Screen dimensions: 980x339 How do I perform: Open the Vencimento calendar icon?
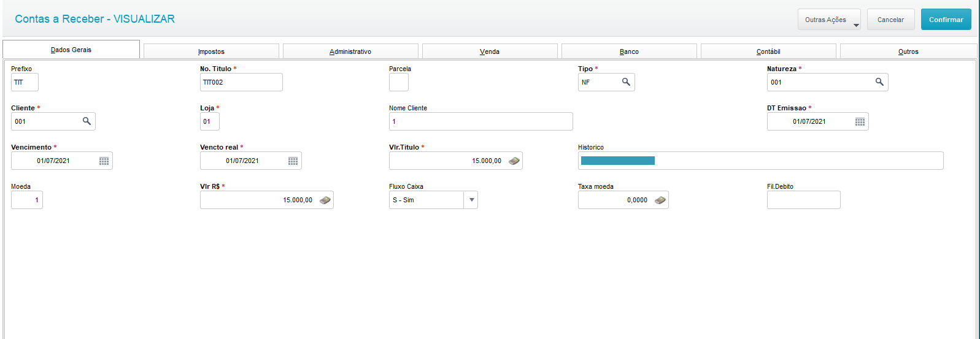pyautogui.click(x=104, y=161)
